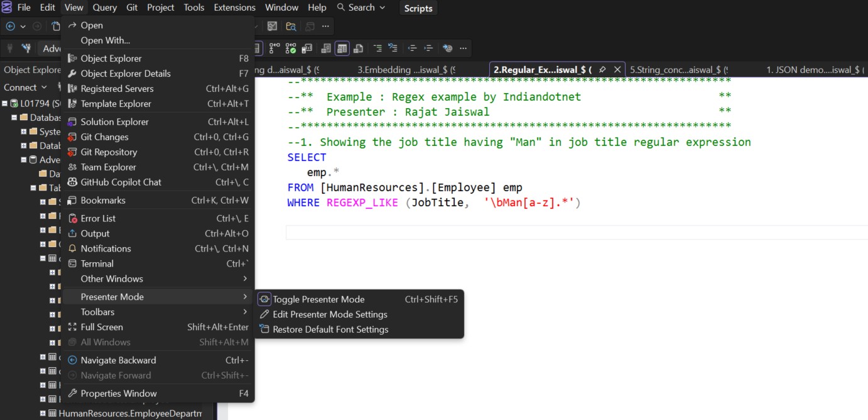Select the Results to File icon
This screenshot has height=420, width=868.
[358, 48]
